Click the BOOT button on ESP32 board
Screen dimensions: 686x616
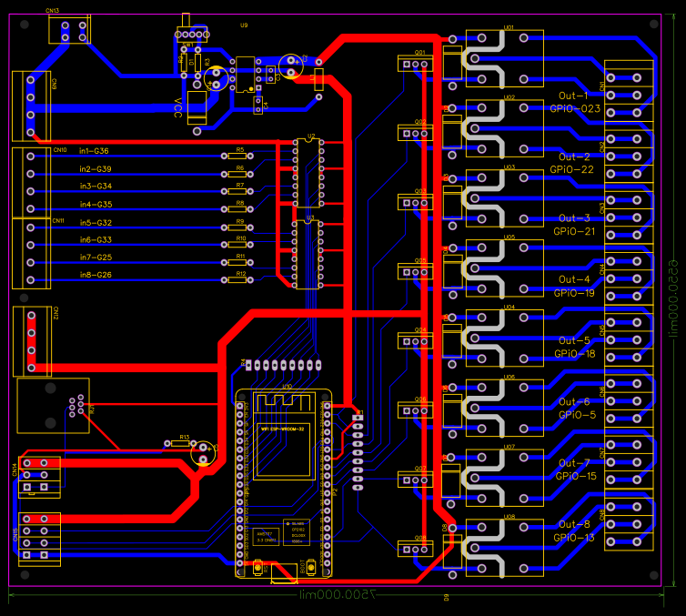311,567
